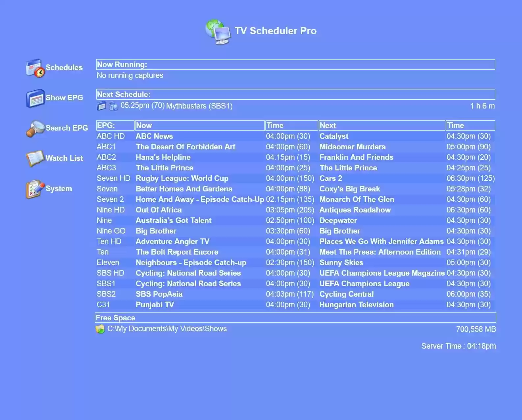Open the Watch List book icon
The height and width of the screenshot is (420, 522).
coord(35,159)
